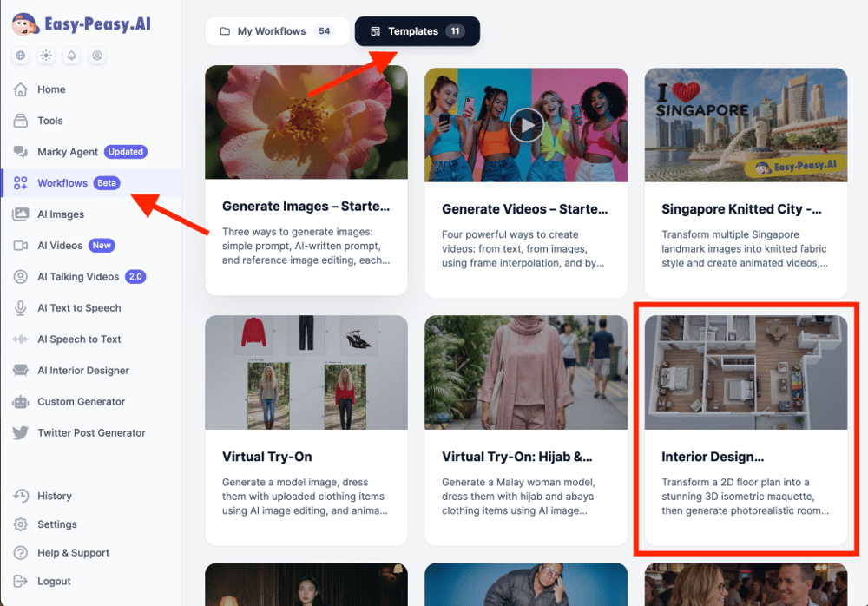
Task: Open notifications bell icon
Action: pos(72,56)
